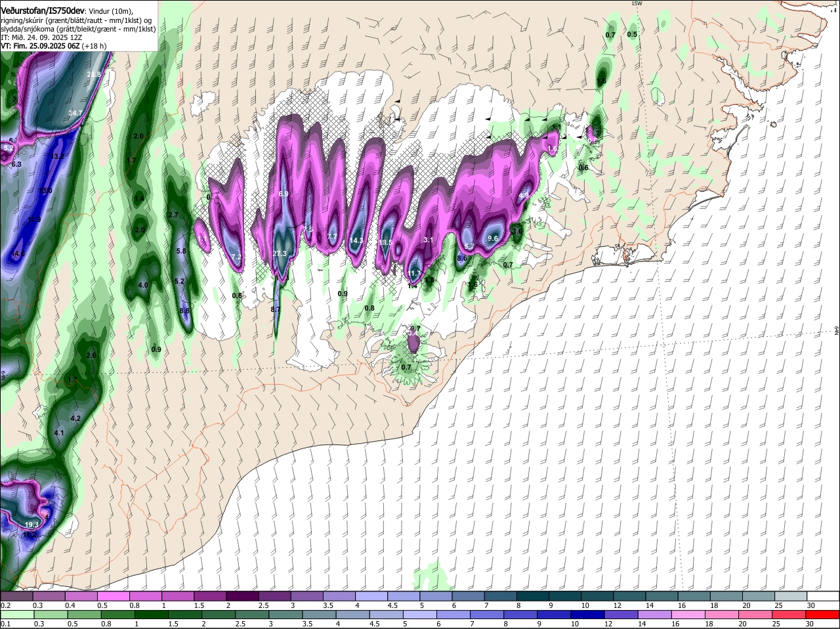Click the 4.1 rain value label
The height and width of the screenshot is (629, 840).
[59, 433]
